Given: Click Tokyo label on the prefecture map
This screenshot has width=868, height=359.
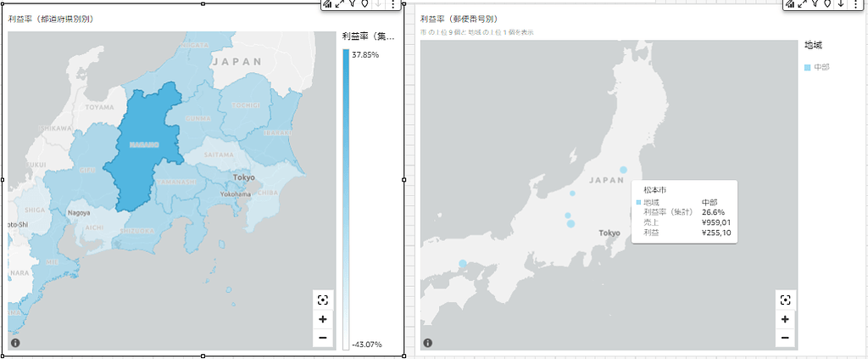Looking at the screenshot, I should pyautogui.click(x=244, y=178).
